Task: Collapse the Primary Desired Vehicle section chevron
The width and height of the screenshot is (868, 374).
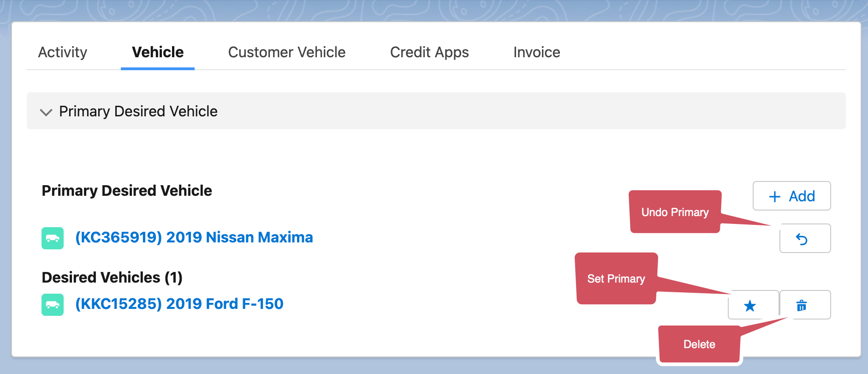Action: point(46,112)
